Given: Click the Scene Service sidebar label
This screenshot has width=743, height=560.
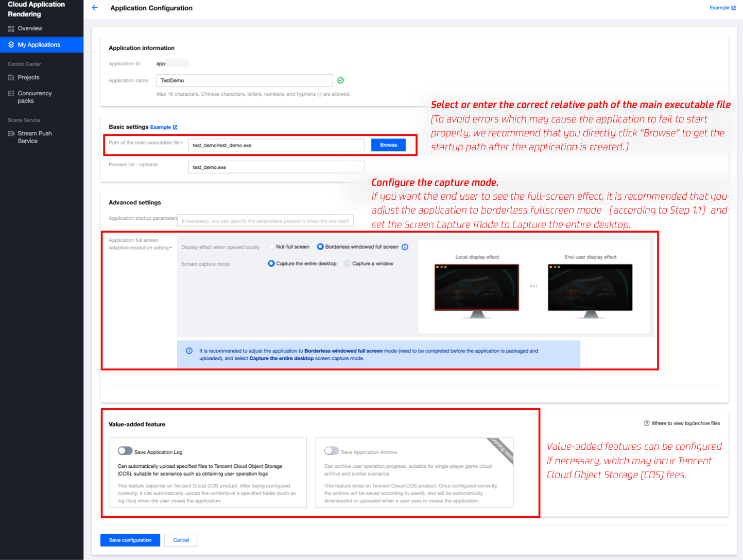Looking at the screenshot, I should [x=24, y=120].
